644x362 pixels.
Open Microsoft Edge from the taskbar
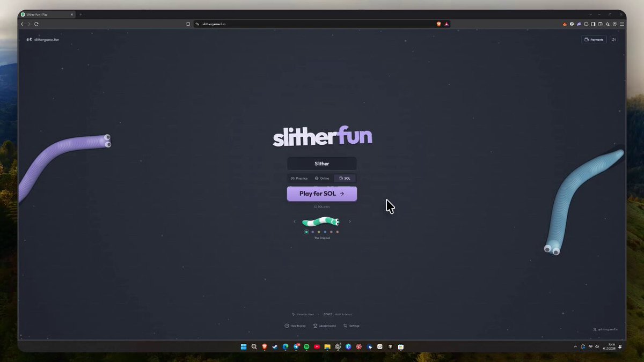pyautogui.click(x=286, y=346)
